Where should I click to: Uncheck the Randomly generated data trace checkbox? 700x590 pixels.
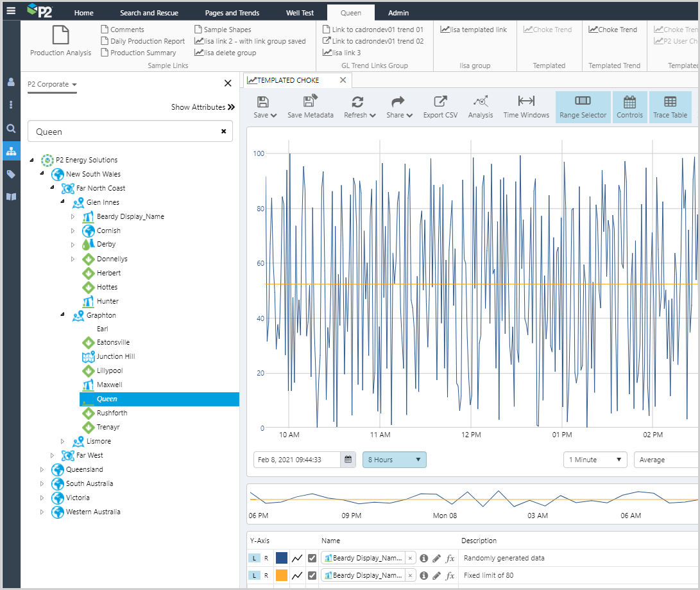point(312,558)
